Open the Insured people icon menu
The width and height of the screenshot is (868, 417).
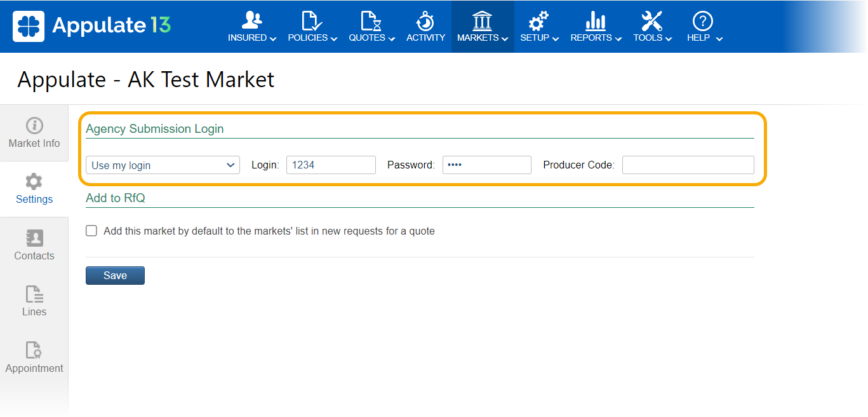252,20
